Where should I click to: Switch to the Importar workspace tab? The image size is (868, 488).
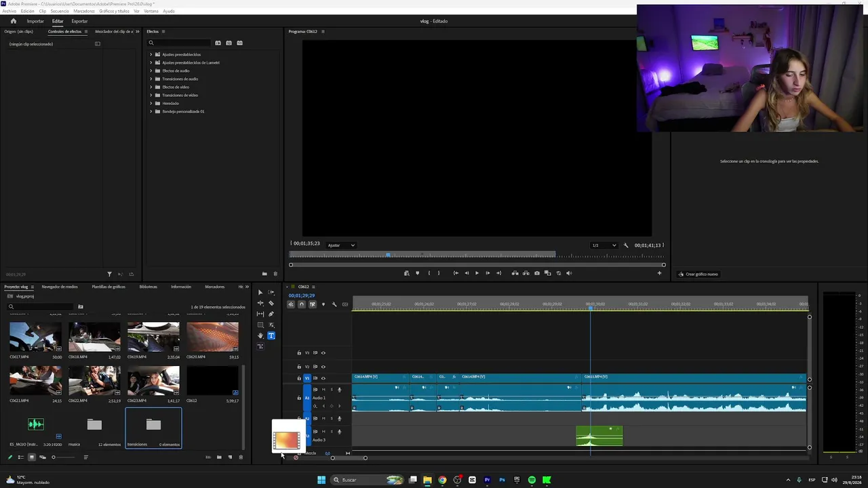(35, 21)
